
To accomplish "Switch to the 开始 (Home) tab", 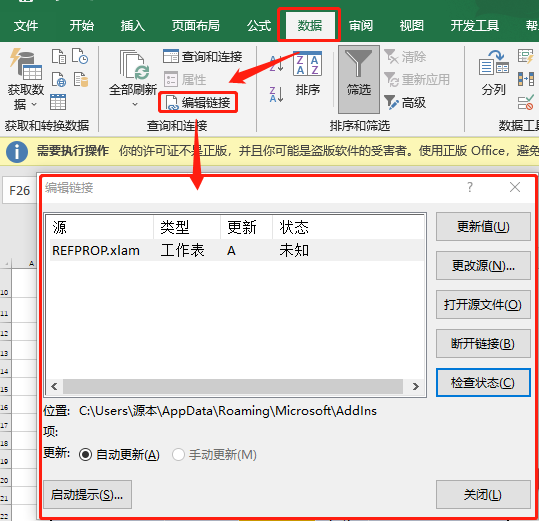I will click(x=81, y=26).
